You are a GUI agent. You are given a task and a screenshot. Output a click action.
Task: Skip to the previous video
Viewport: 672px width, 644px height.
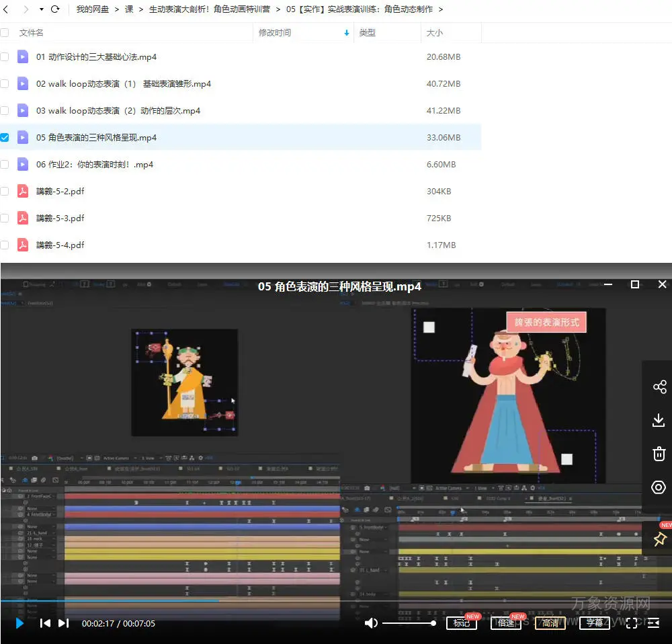pyautogui.click(x=45, y=623)
